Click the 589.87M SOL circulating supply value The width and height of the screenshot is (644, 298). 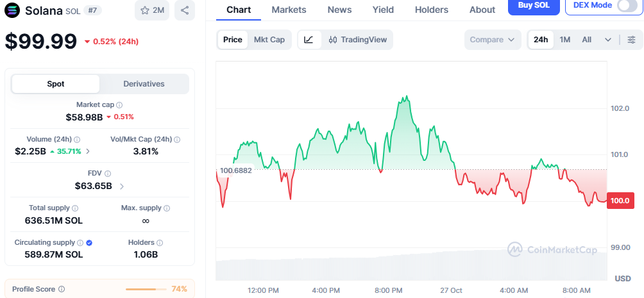(x=54, y=255)
